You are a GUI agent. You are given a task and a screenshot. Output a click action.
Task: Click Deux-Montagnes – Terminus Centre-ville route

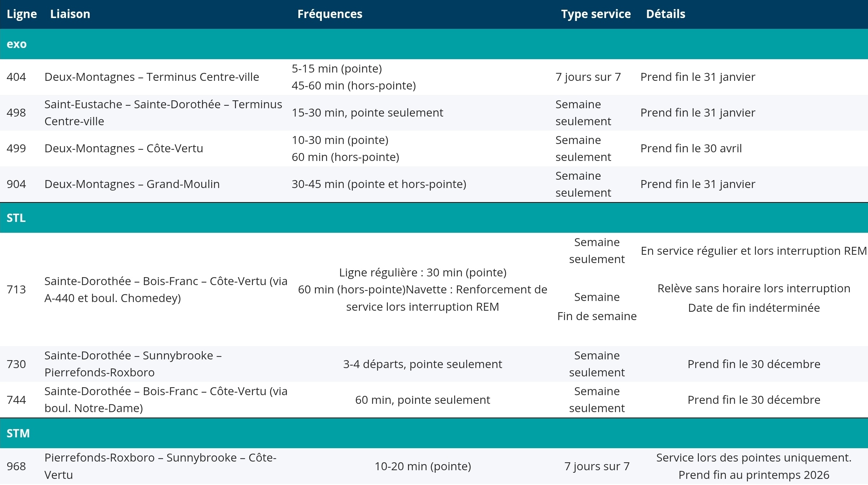152,77
